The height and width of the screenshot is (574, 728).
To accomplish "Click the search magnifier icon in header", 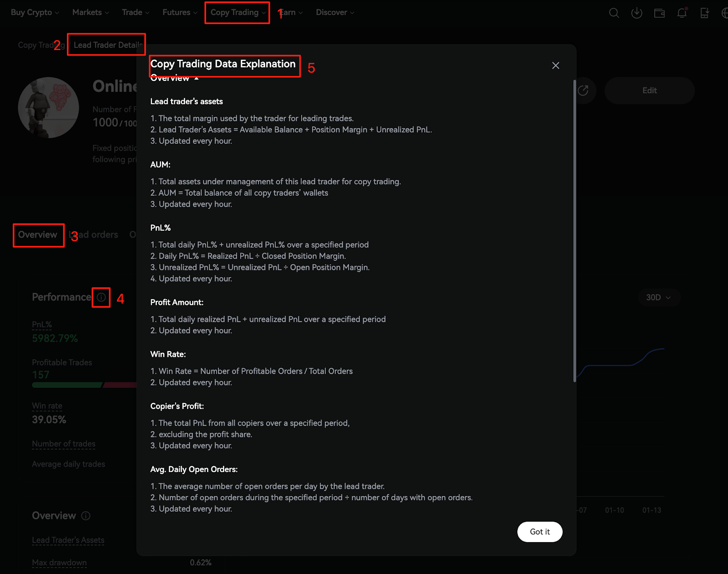I will point(614,13).
